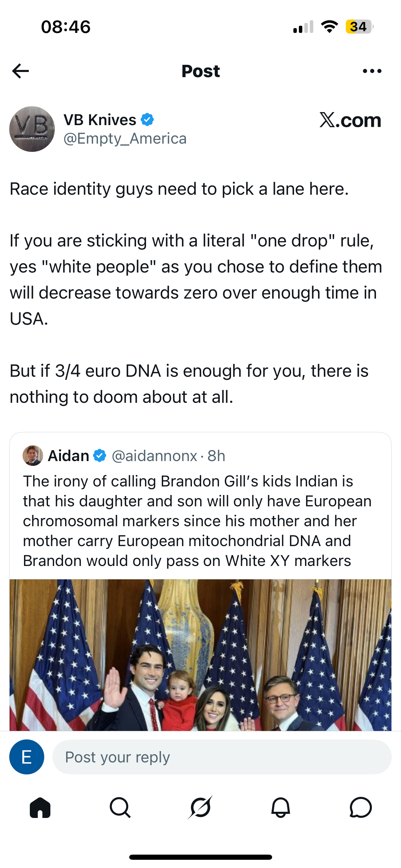Tap the X.com logo
Viewport: 401px width, 868px height.
[350, 120]
